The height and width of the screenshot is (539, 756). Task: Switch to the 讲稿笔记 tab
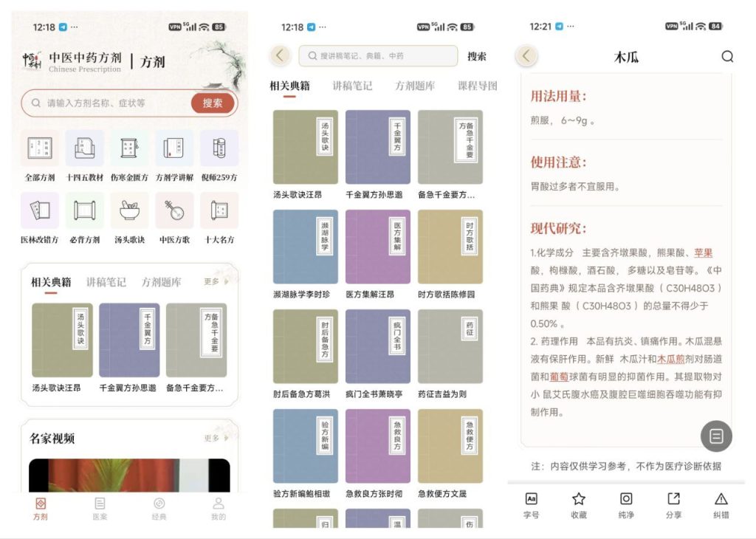(354, 86)
